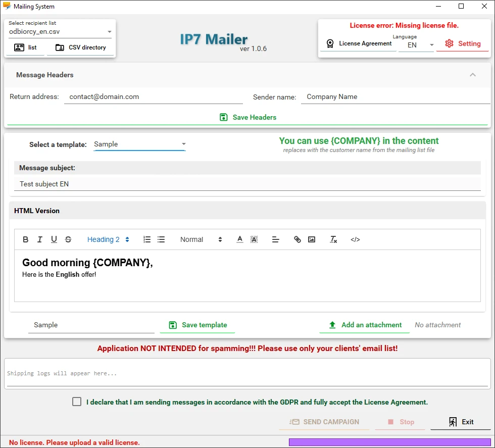Toggle italic formatting in HTML editor
Viewport: 495px width, 448px height.
(40, 239)
